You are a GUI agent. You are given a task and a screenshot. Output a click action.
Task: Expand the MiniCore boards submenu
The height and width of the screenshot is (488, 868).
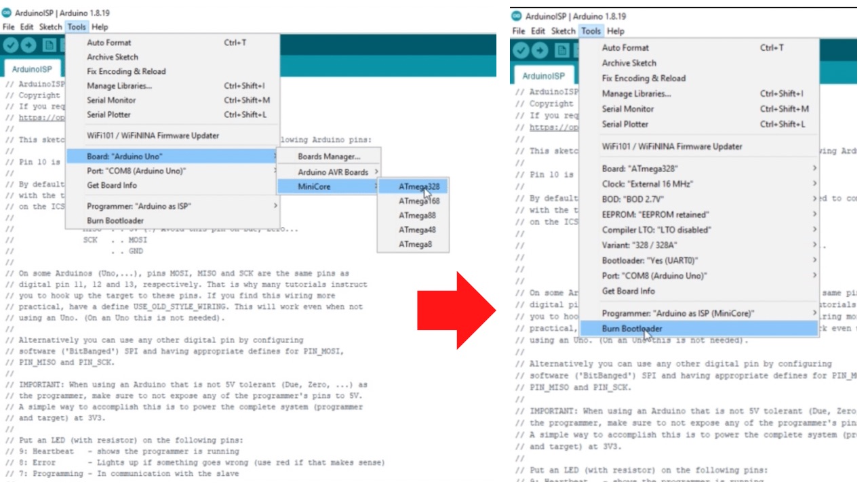point(329,186)
